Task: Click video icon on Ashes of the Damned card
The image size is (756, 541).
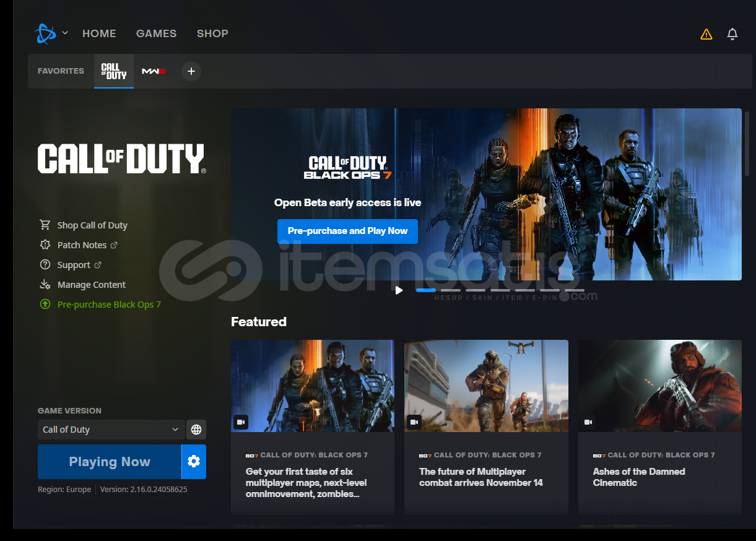Action: pos(588,422)
